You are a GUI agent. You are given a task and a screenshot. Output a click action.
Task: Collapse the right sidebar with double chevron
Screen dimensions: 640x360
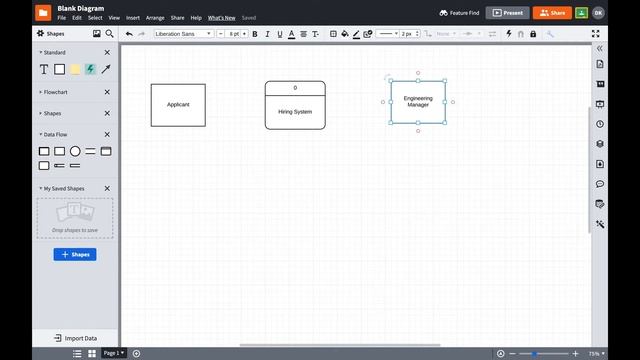point(600,49)
